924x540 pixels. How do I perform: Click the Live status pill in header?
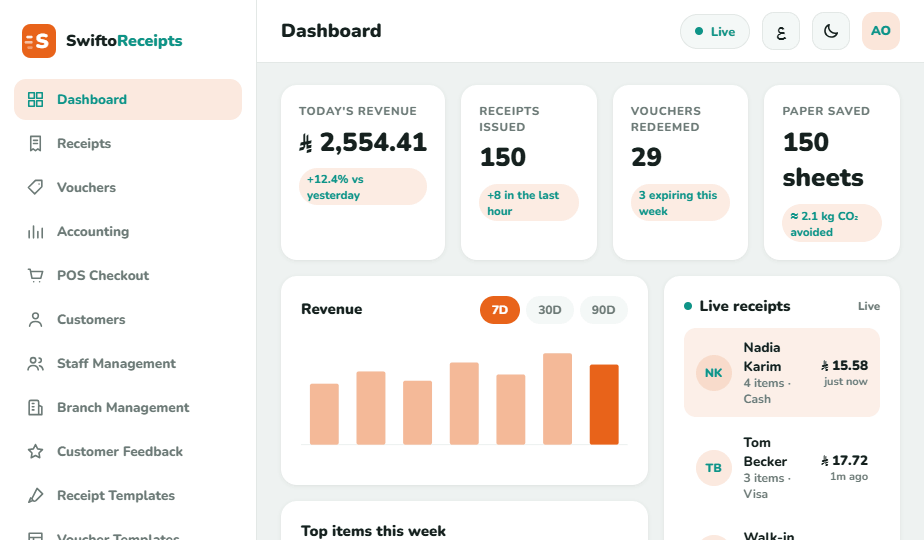click(x=715, y=31)
